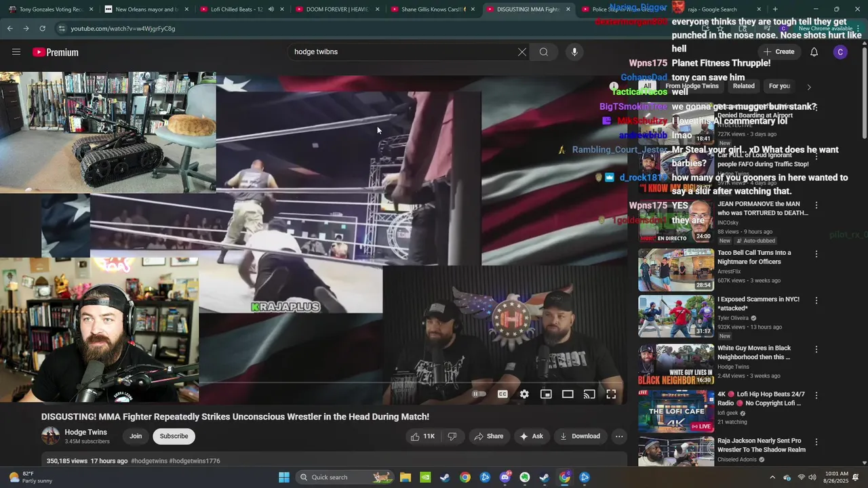Go back to previous page

(9, 28)
